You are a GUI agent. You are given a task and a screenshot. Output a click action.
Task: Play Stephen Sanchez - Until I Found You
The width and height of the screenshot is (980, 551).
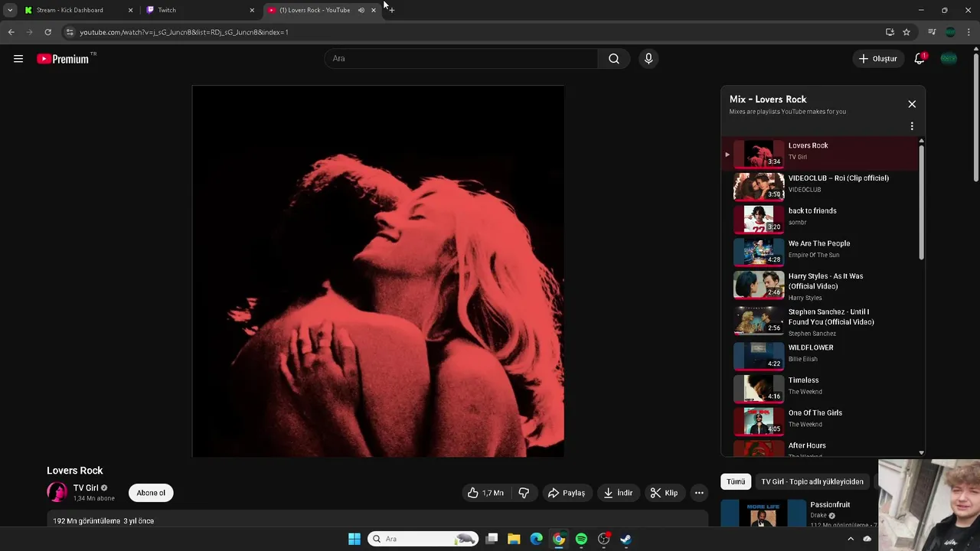pyautogui.click(x=820, y=322)
